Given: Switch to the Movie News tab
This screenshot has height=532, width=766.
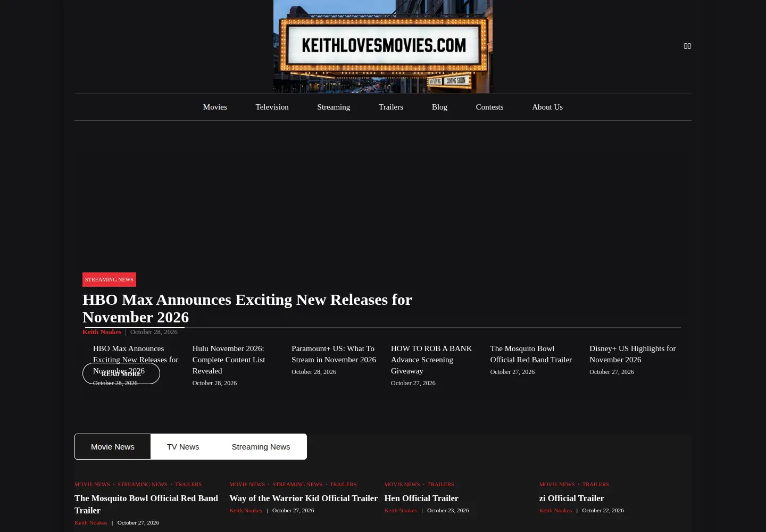Looking at the screenshot, I should 113,447.
